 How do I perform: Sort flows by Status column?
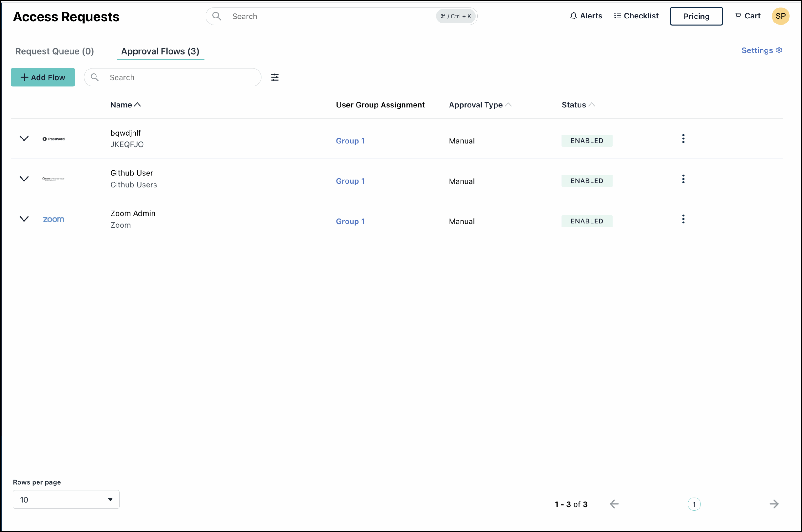point(577,105)
